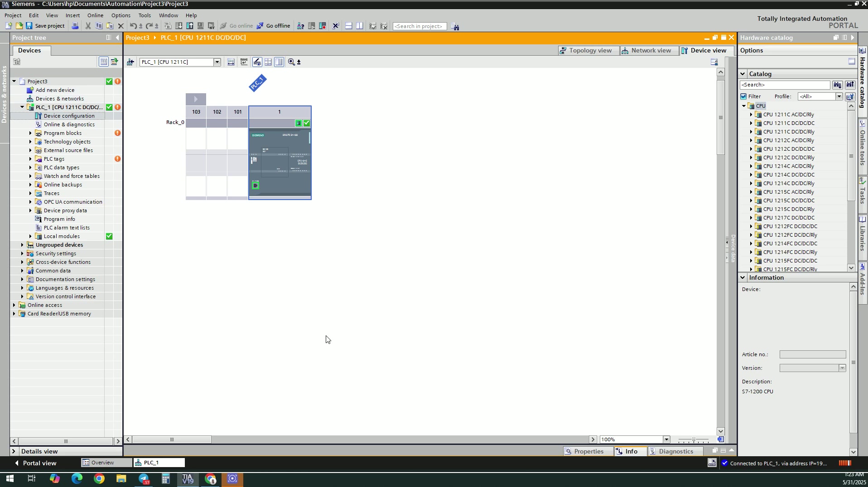The image size is (868, 487).
Task: Click the Cross-references X icon in toolbar
Action: click(336, 26)
